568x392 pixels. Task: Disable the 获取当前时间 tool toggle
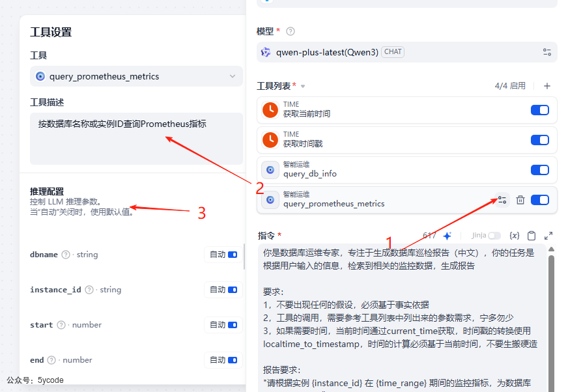(x=540, y=110)
